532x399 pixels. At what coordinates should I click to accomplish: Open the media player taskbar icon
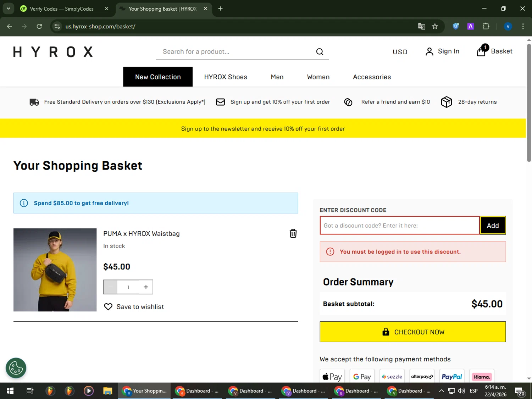tap(88, 391)
